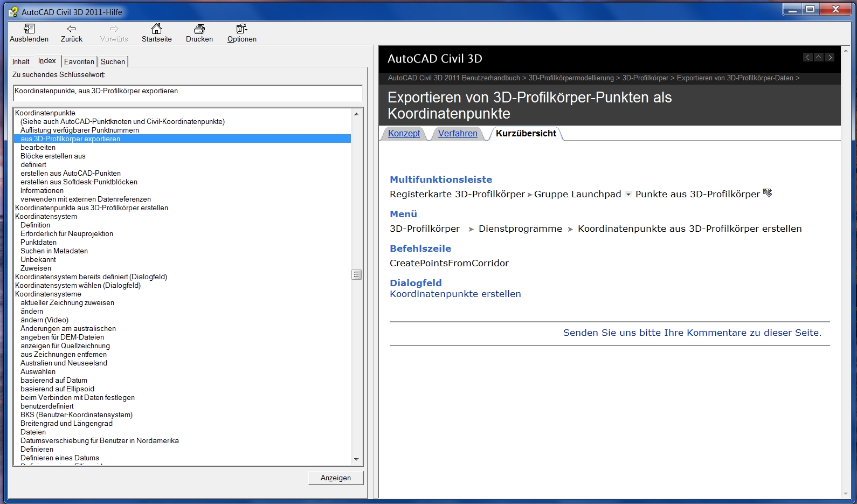
Task: Select 'Koordinatenpunkte aus 3D-Profilkörper erstellen' entry
Action: pyautogui.click(x=92, y=208)
